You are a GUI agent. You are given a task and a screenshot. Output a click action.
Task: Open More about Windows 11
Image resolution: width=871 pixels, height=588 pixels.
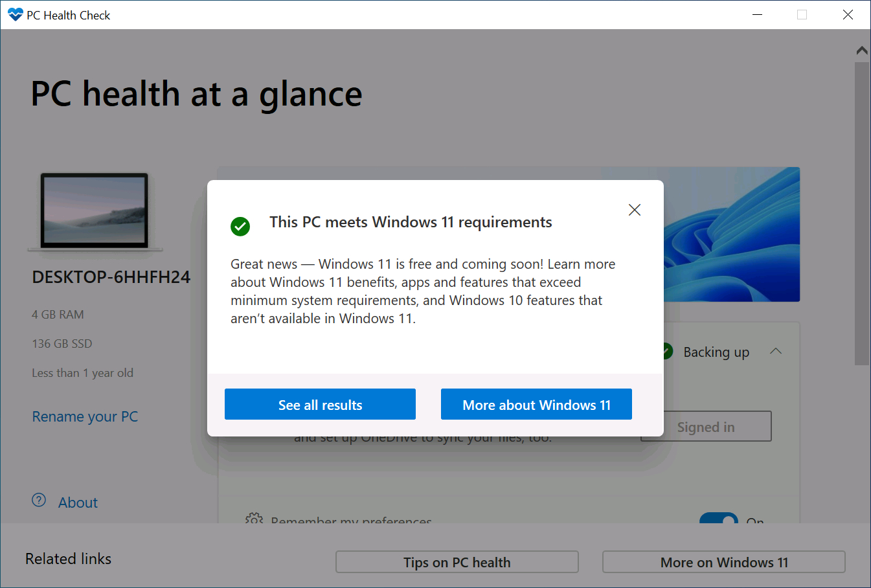536,404
